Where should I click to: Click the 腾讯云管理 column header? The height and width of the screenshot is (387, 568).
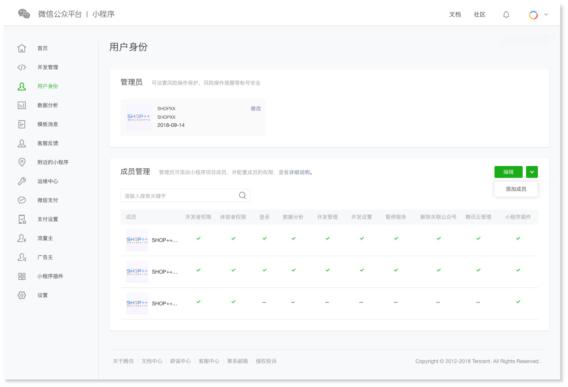pos(478,217)
